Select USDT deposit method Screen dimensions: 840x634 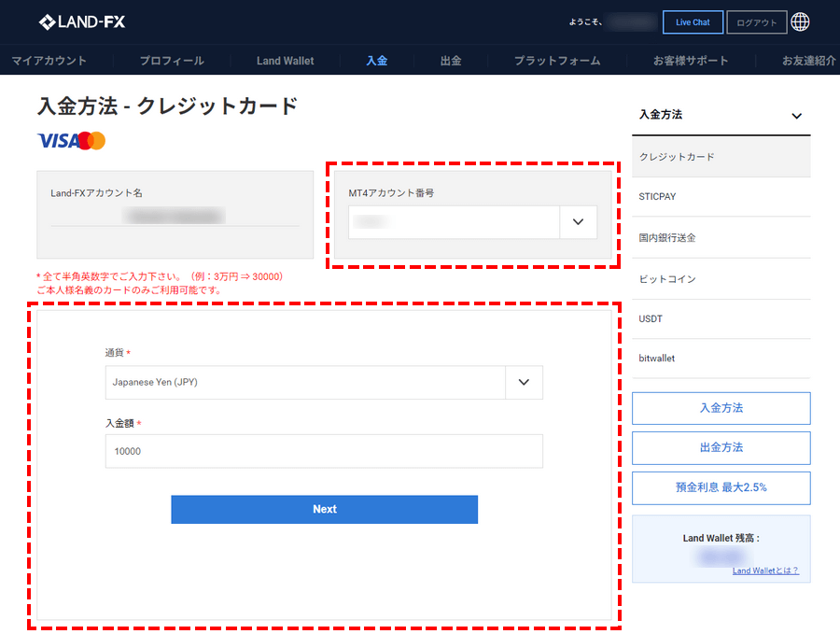(721, 319)
